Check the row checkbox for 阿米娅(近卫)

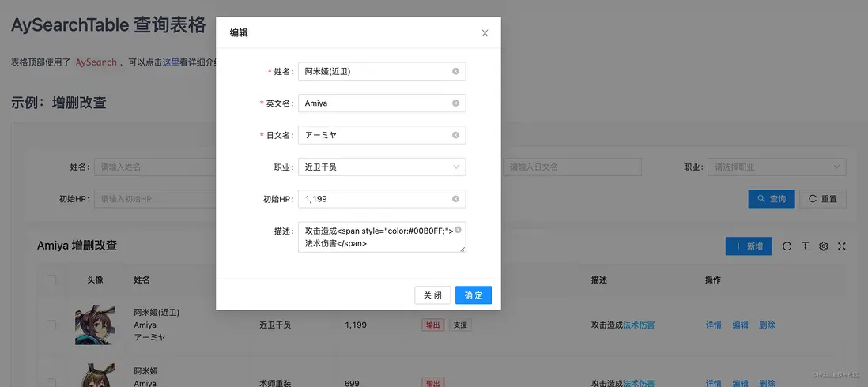coord(51,325)
